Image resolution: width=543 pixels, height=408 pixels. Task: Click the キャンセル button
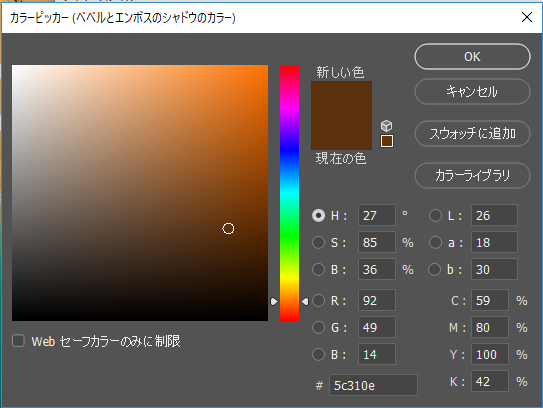(x=472, y=91)
